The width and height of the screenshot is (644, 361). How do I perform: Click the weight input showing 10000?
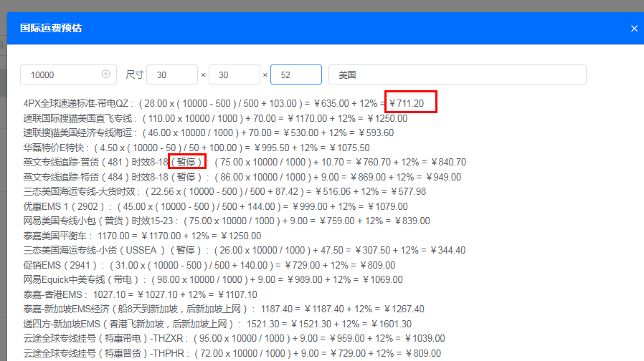click(x=61, y=74)
